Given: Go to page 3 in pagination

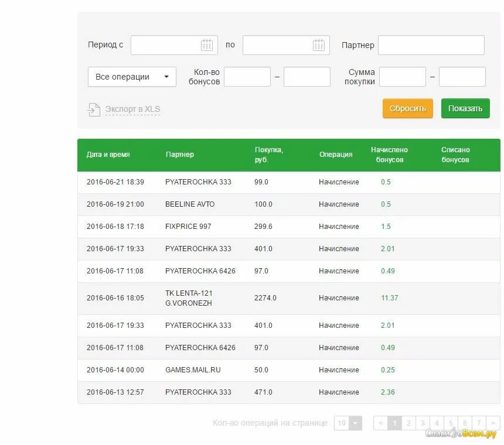Looking at the screenshot, I should point(423,423).
